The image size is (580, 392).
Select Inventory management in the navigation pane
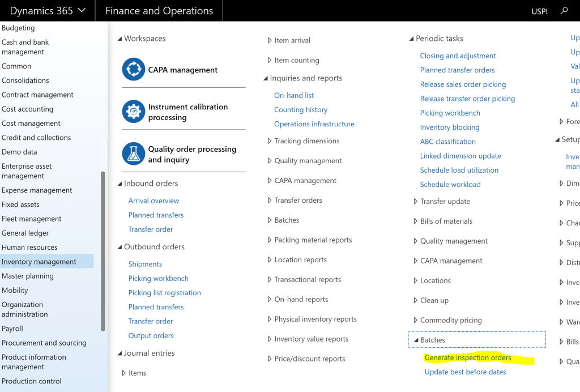39,262
